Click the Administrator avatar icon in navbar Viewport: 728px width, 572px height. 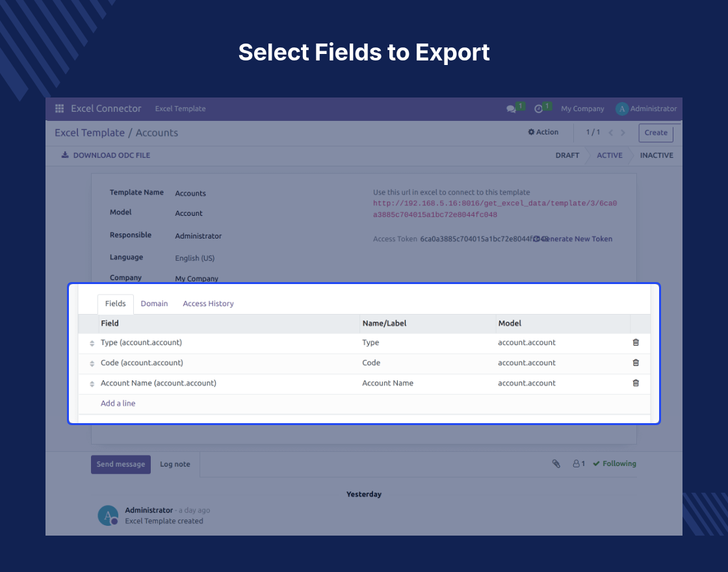tap(621, 109)
